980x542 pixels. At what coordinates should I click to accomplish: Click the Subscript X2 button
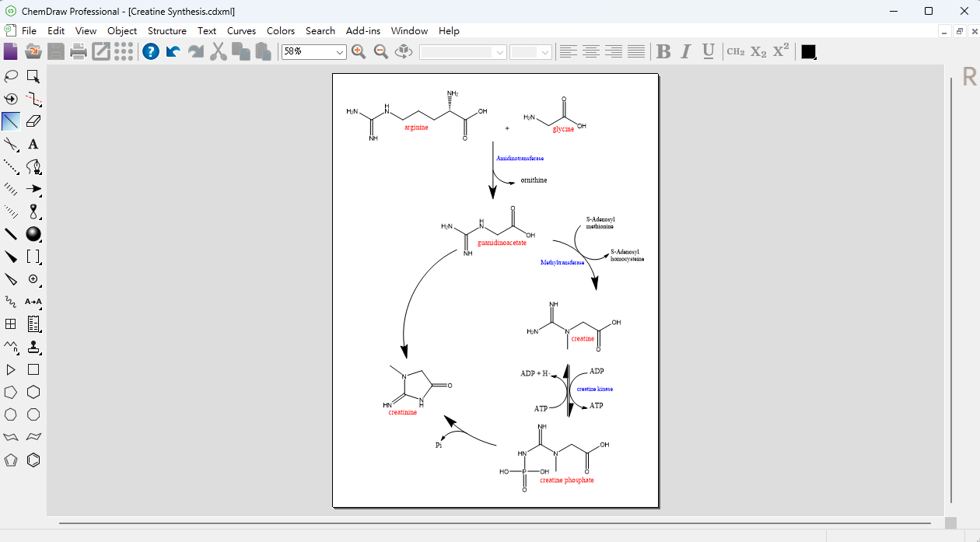point(758,51)
